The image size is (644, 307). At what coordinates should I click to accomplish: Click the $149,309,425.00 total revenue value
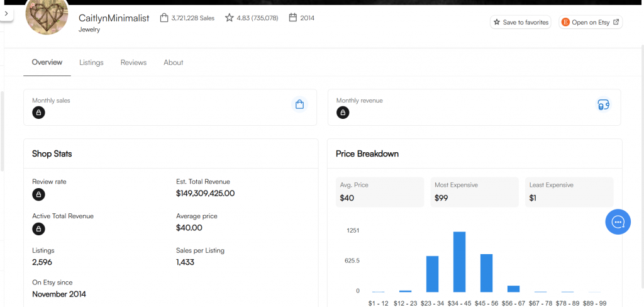coord(206,193)
